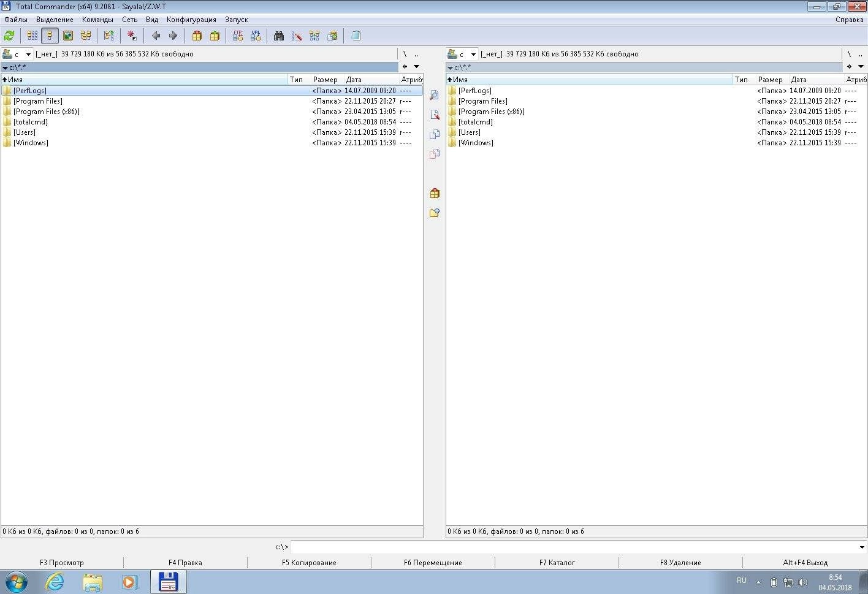The height and width of the screenshot is (594, 868).
Task: Open the Конфигурация menu
Action: pyautogui.click(x=191, y=20)
